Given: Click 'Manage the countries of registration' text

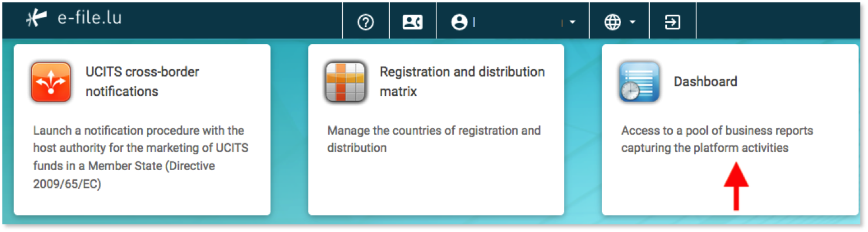Looking at the screenshot, I should point(434,139).
